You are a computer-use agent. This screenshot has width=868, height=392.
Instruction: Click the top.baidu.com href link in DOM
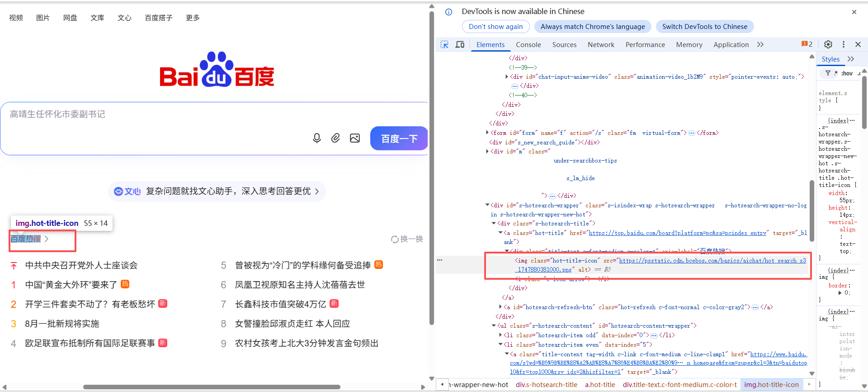pyautogui.click(x=677, y=233)
